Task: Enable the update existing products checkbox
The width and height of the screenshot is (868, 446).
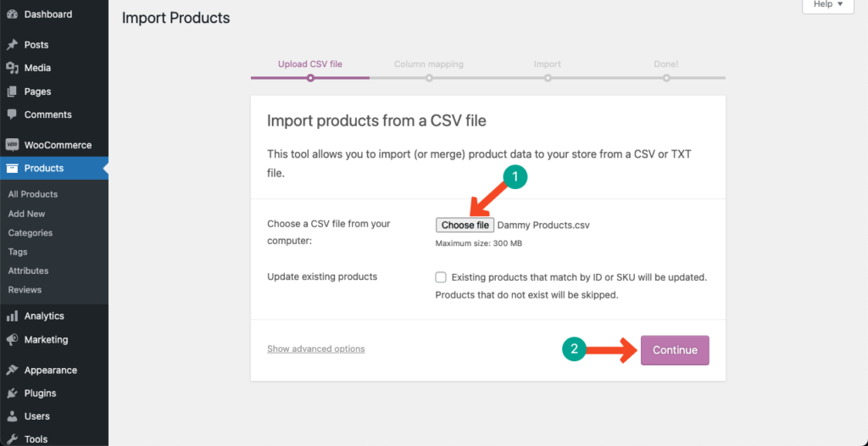Action: click(441, 277)
